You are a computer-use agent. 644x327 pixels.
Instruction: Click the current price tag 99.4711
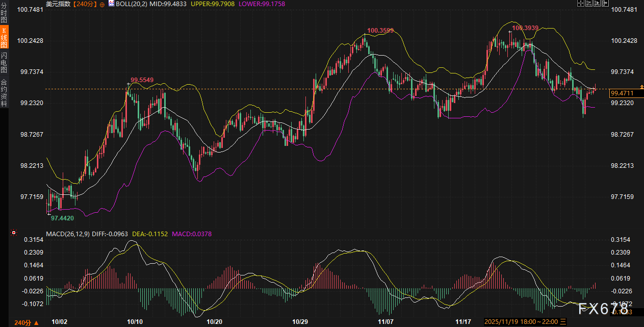tap(622, 93)
